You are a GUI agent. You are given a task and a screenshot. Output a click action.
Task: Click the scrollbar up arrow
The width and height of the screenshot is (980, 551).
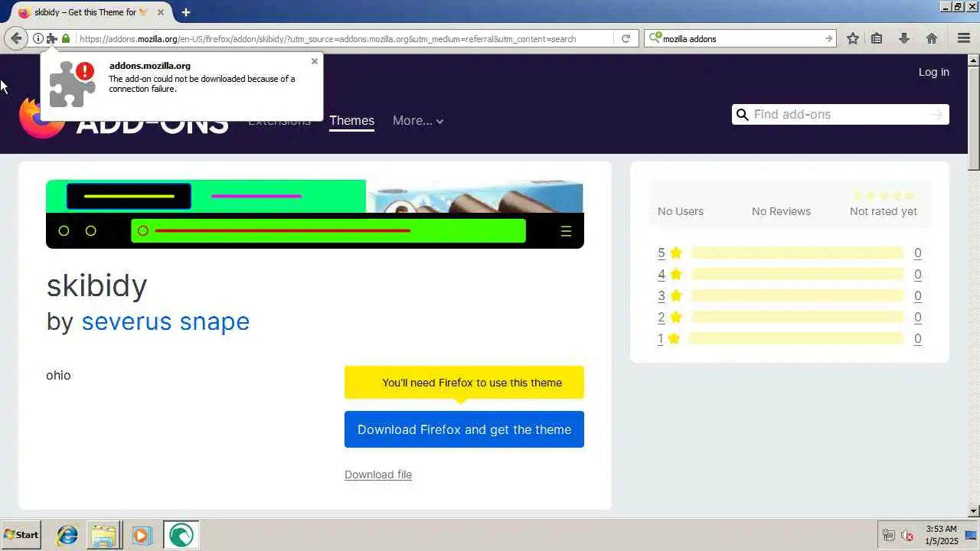point(974,60)
